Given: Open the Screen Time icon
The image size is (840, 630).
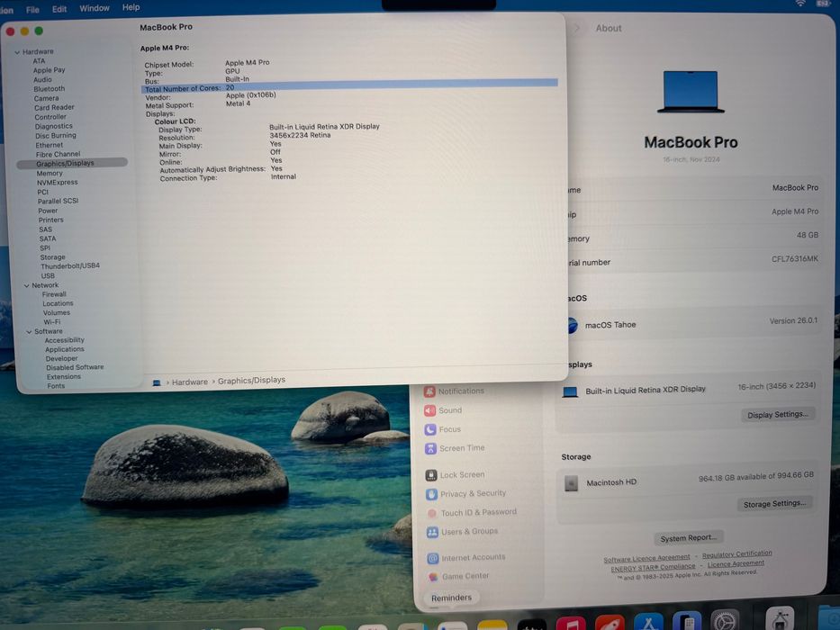Looking at the screenshot, I should click(x=430, y=448).
